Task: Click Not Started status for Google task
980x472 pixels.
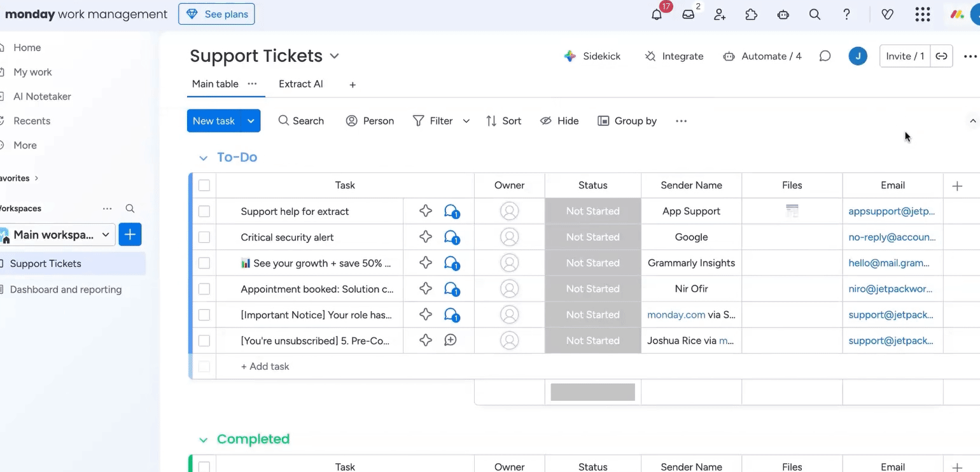Action: tap(592, 237)
